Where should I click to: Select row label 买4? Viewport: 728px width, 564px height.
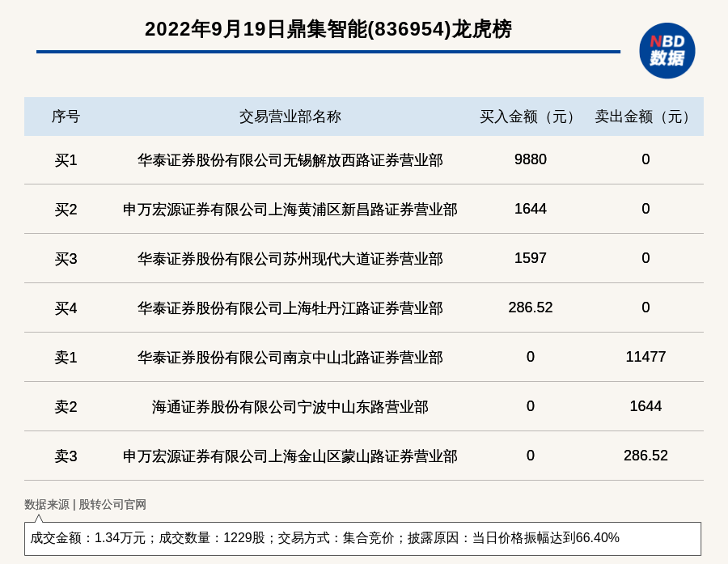(66, 308)
